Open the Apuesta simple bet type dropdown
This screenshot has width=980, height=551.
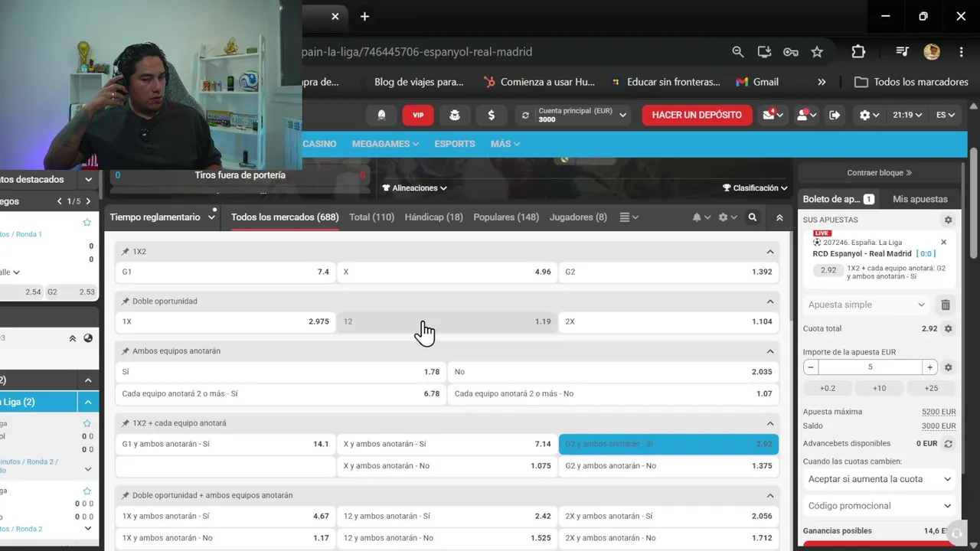point(867,305)
